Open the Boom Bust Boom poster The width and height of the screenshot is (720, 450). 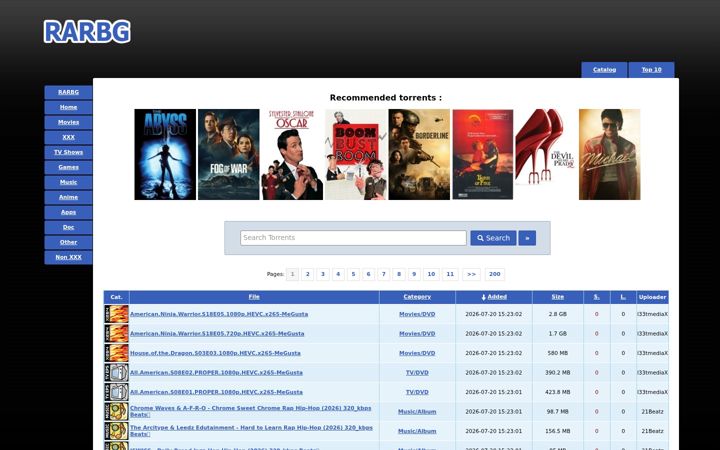coord(356,154)
